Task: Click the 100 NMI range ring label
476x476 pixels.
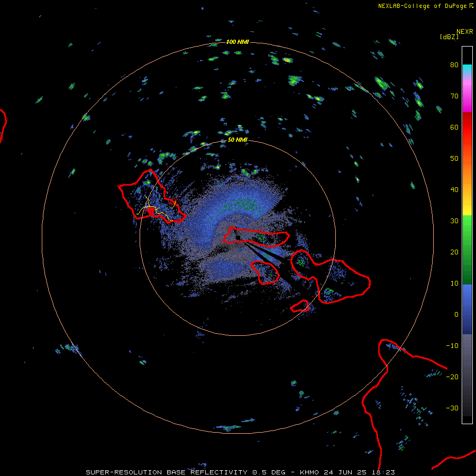Action: tap(237, 42)
